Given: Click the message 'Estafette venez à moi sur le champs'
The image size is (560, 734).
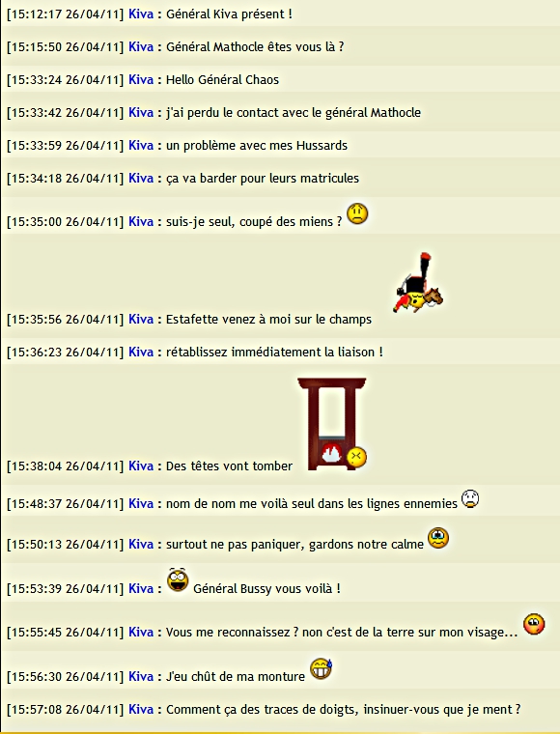Looking at the screenshot, I should pyautogui.click(x=268, y=319).
